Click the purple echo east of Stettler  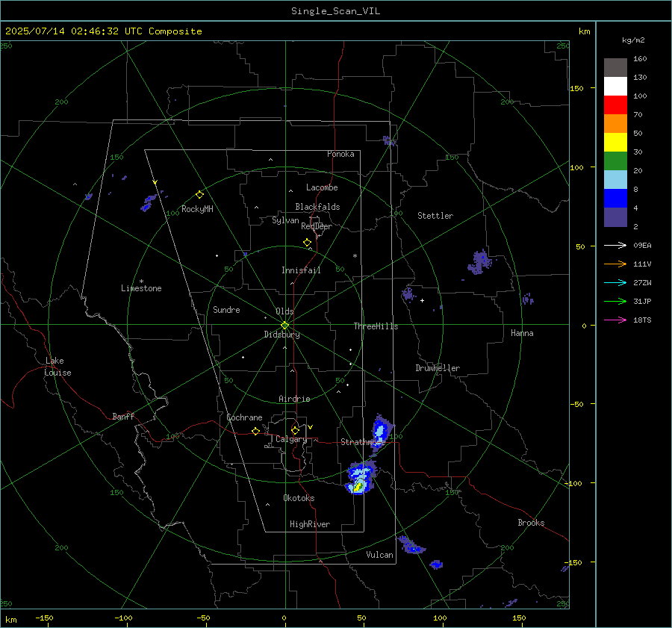click(x=479, y=261)
